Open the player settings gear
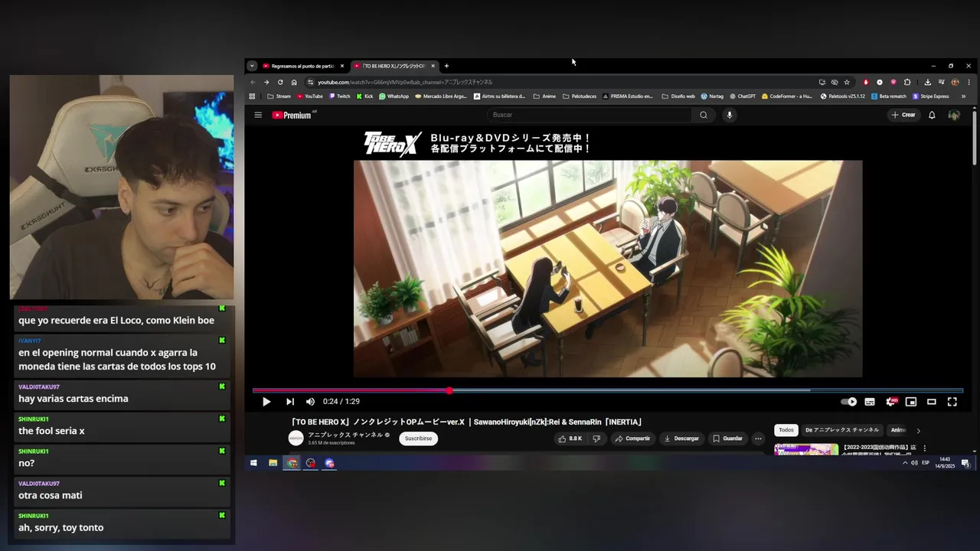This screenshot has width=980, height=551. coord(890,402)
